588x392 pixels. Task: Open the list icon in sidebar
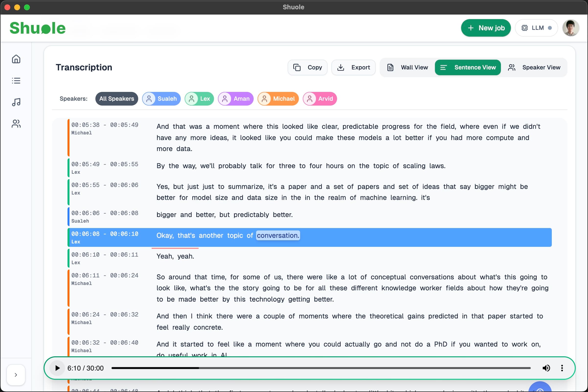[x=16, y=80]
